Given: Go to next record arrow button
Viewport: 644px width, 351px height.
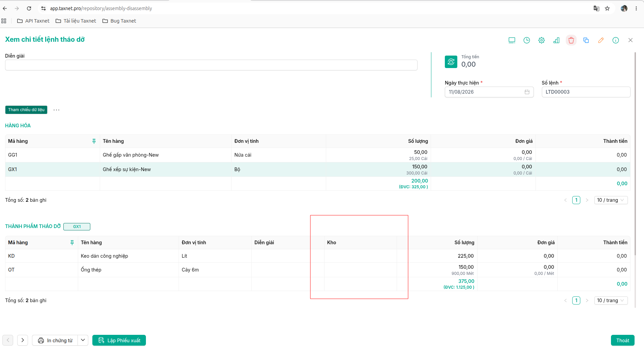Looking at the screenshot, I should point(23,340).
